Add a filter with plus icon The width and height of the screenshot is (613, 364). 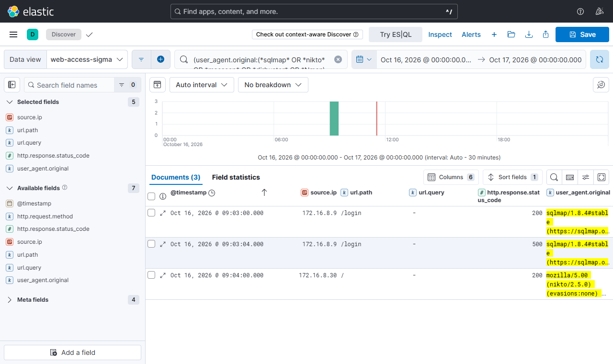point(161,59)
